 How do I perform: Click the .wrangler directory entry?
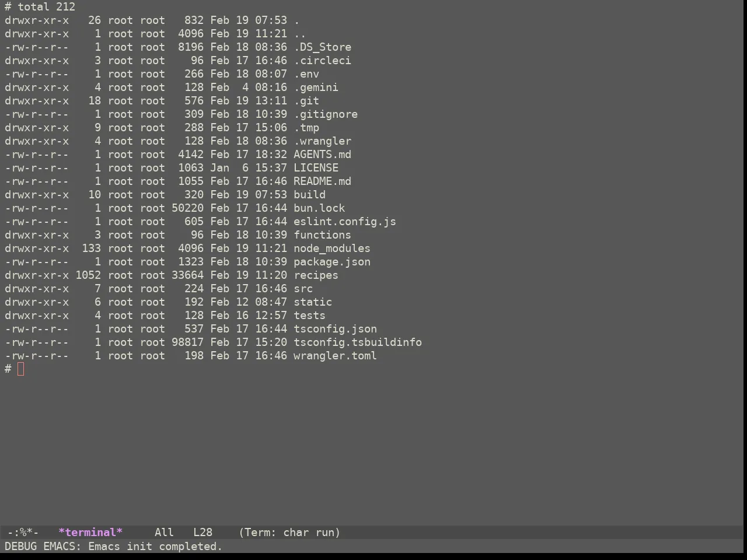point(322,141)
